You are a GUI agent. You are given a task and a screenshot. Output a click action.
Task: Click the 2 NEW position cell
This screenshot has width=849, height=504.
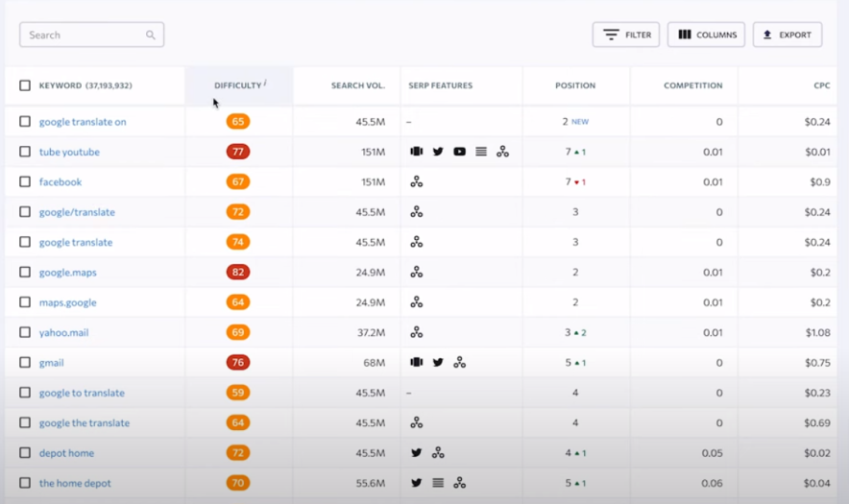575,122
